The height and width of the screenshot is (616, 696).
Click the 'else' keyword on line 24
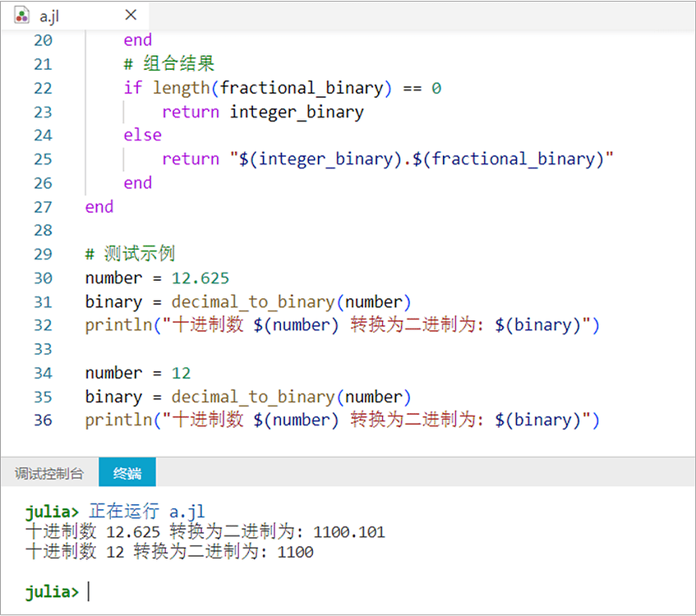pos(142,135)
